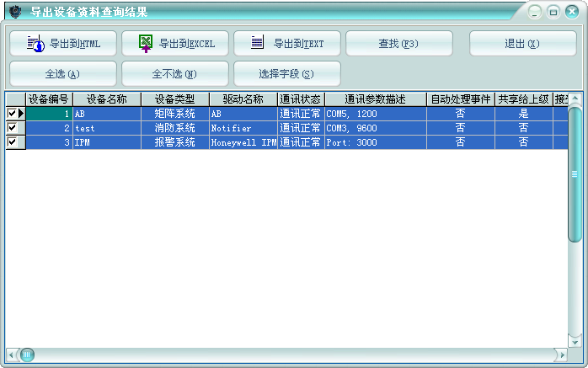Open 选择字段 field selection
Viewport: 588px width, 368px height.
tap(286, 73)
